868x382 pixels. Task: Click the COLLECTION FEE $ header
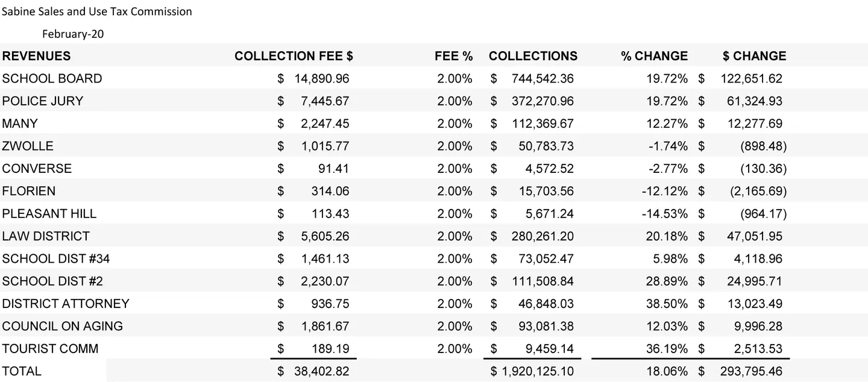(x=294, y=56)
